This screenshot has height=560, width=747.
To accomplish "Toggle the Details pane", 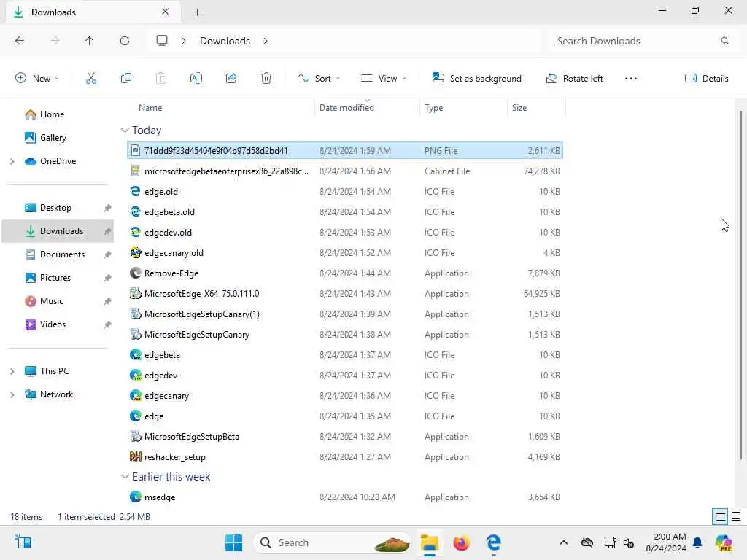I will (x=706, y=79).
